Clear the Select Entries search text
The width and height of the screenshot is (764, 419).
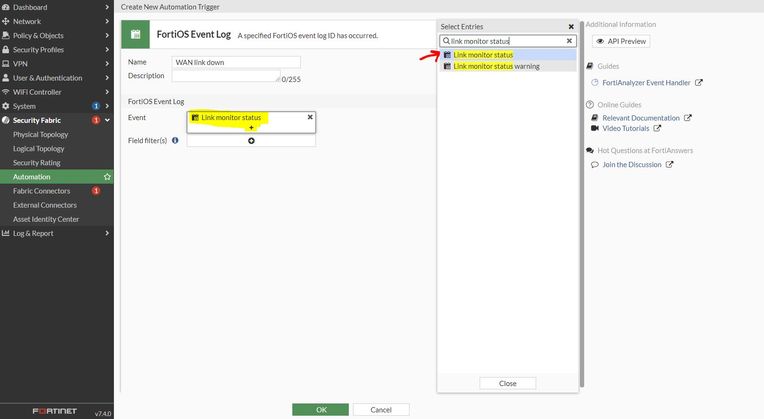pos(569,41)
